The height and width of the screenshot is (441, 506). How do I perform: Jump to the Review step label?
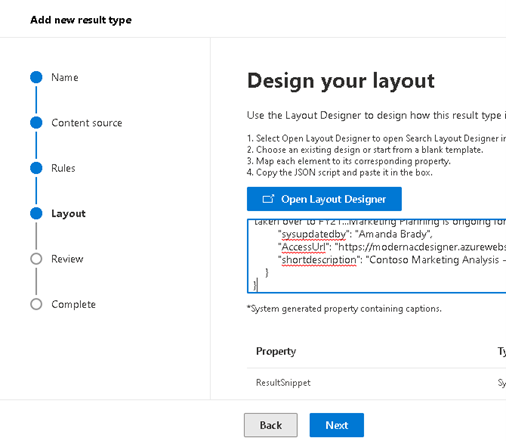coord(67,259)
